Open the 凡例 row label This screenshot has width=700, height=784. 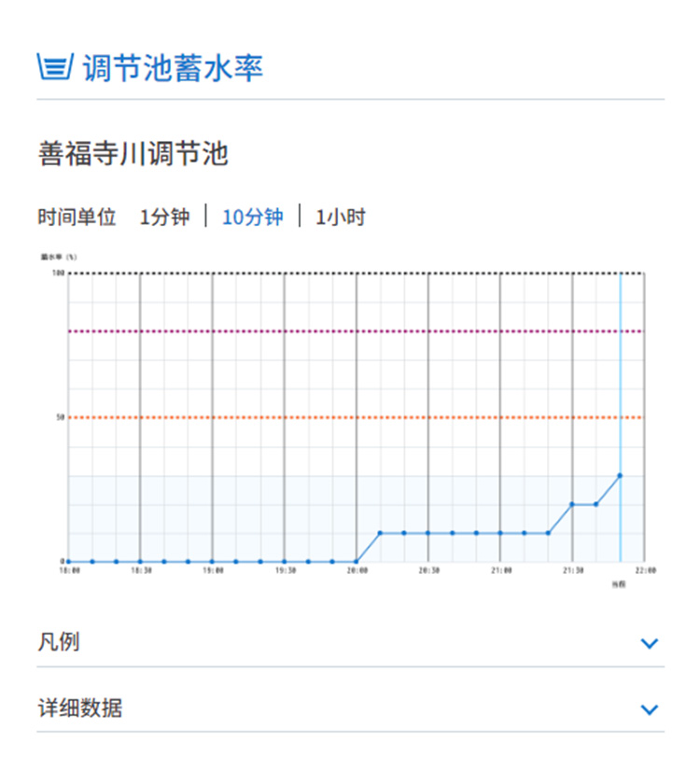pyautogui.click(x=59, y=642)
